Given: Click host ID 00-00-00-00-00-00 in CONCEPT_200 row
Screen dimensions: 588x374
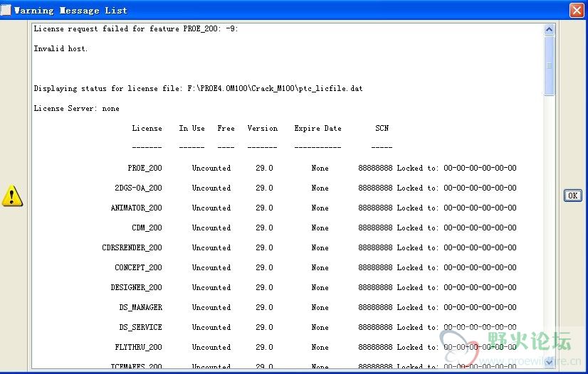Looking at the screenshot, I should [480, 267].
